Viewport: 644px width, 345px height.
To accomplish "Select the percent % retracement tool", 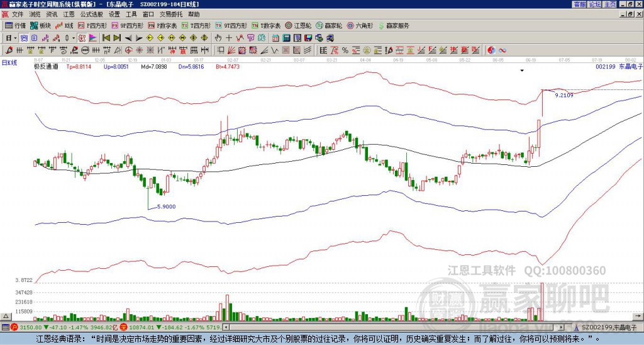I will point(345,50).
